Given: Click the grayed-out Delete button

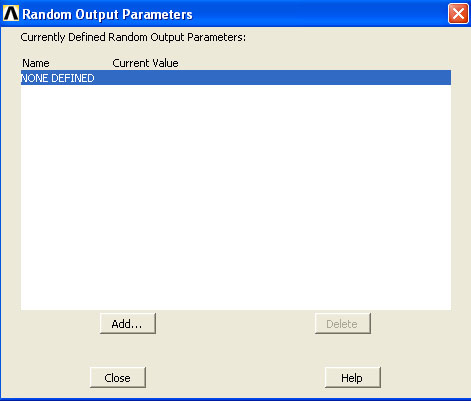Looking at the screenshot, I should point(343,323).
